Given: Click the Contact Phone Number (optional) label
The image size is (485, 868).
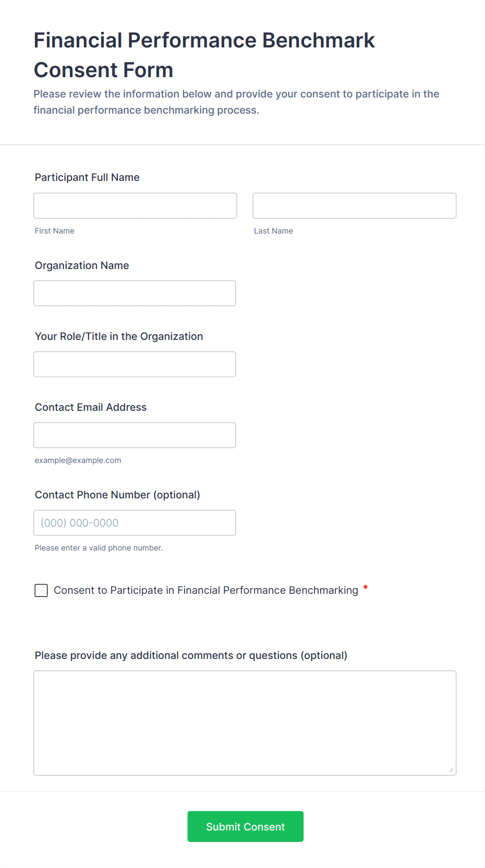Looking at the screenshot, I should point(117,495).
